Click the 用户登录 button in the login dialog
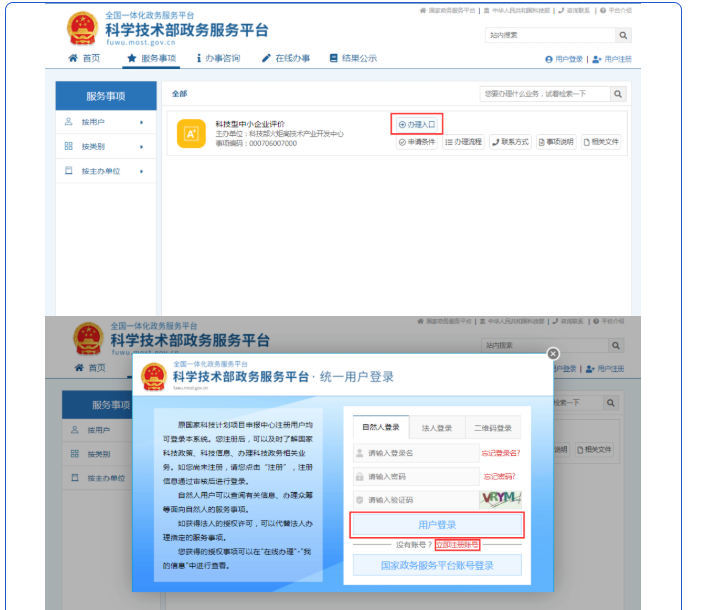This screenshot has width=706, height=610. [x=437, y=525]
